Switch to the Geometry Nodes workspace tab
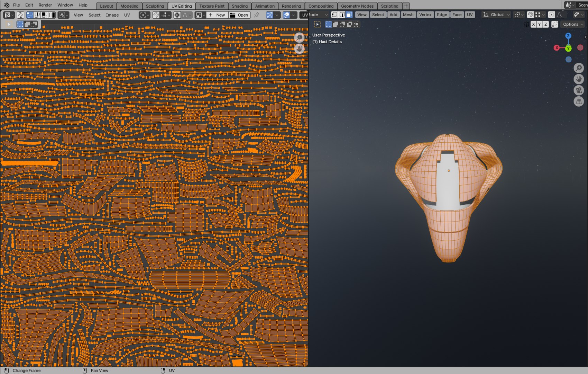 coord(357,6)
